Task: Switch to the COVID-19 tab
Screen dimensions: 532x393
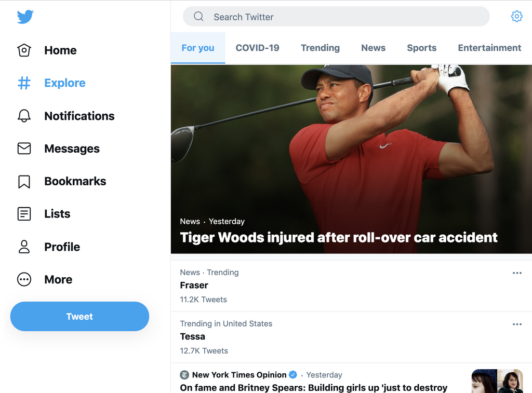Action: pos(257,48)
